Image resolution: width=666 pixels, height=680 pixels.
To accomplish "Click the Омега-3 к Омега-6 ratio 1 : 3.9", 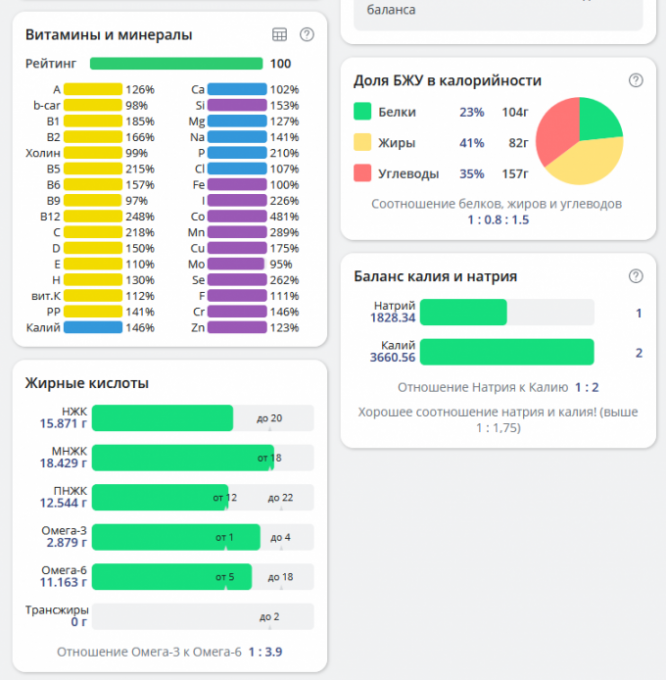I will pyautogui.click(x=265, y=651).
